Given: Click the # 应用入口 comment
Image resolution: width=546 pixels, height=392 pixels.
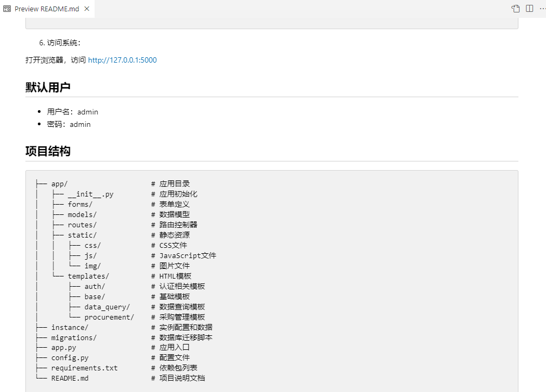Looking at the screenshot, I should [x=171, y=348].
